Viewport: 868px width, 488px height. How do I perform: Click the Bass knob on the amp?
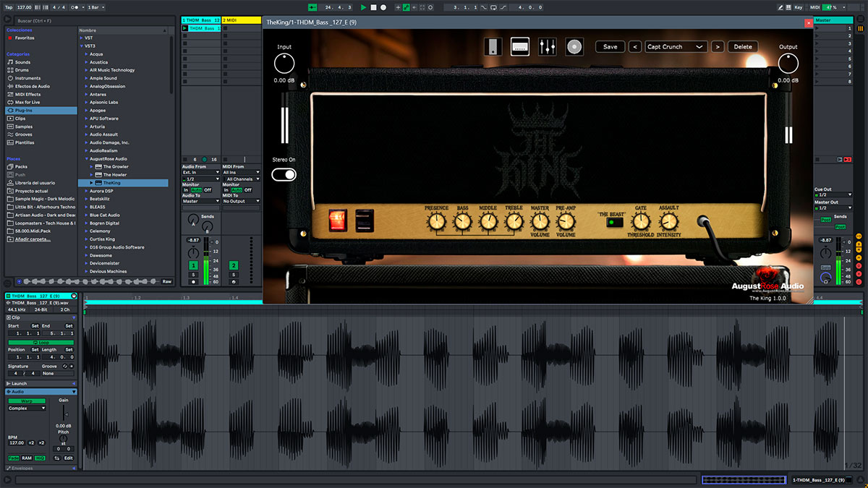point(462,222)
